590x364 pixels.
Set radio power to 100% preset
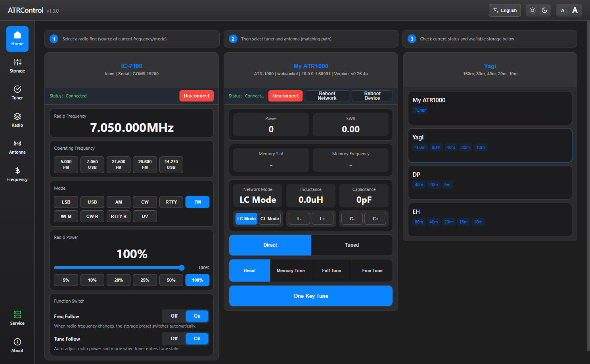click(x=197, y=280)
